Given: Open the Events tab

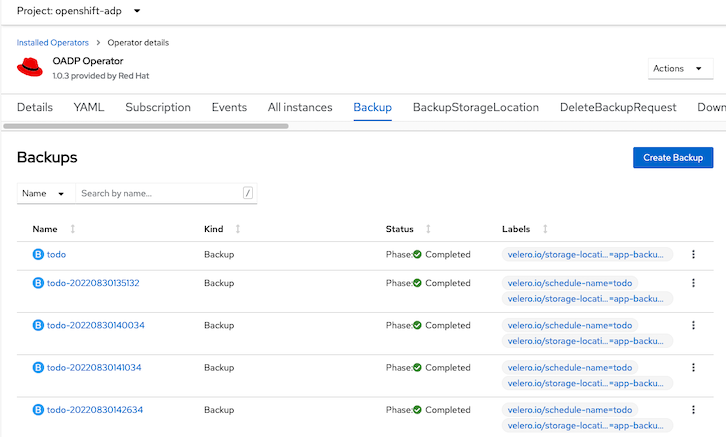Looking at the screenshot, I should [x=229, y=107].
